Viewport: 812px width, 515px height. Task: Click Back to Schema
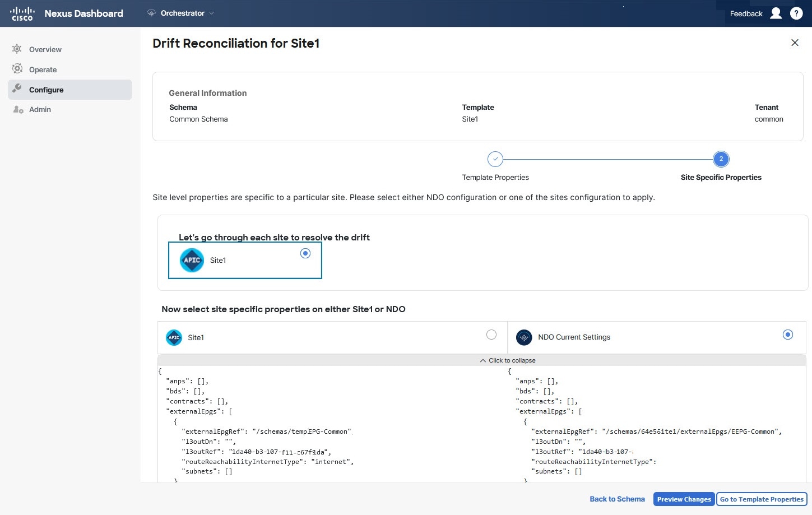pos(617,499)
